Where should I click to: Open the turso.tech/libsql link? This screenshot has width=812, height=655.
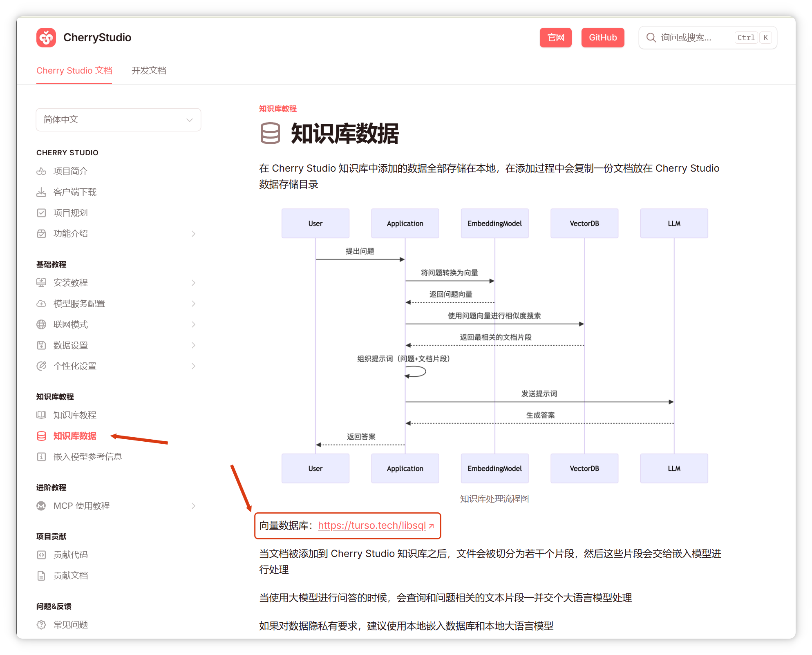(x=372, y=525)
